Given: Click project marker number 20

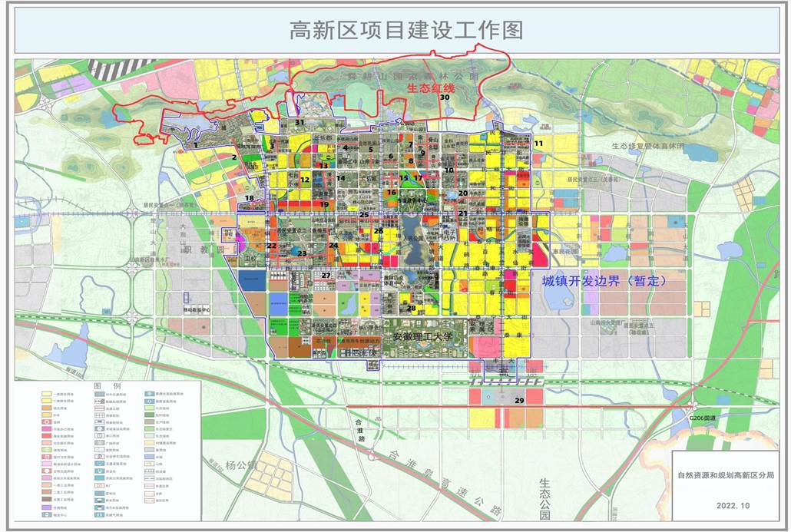Looking at the screenshot, I should [x=462, y=193].
